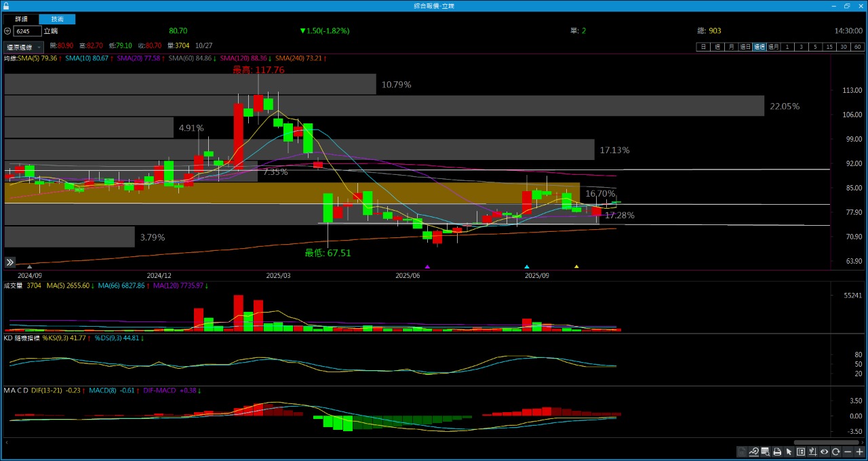This screenshot has height=461, width=868.
Task: Click the printer icon in bottom toolbar
Action: pos(777,452)
